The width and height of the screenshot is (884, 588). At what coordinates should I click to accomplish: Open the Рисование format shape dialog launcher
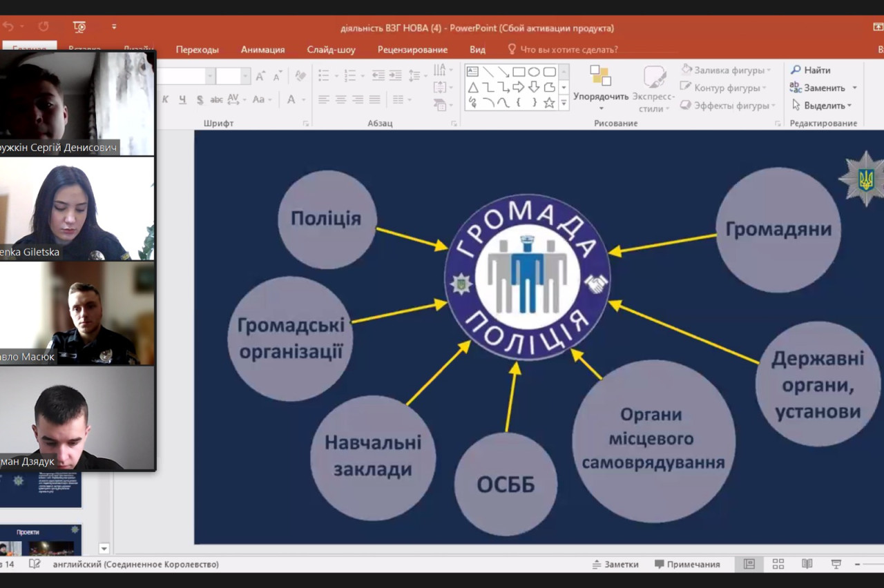point(778,124)
